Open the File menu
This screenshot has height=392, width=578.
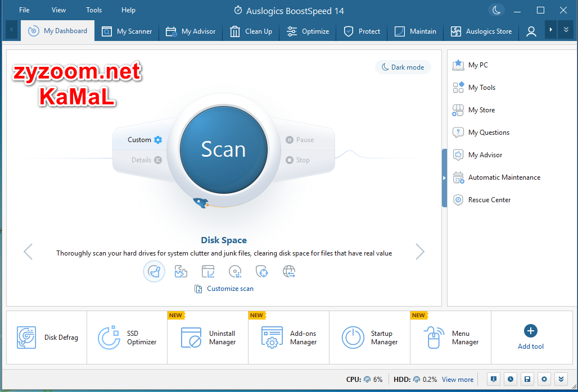pyautogui.click(x=24, y=10)
